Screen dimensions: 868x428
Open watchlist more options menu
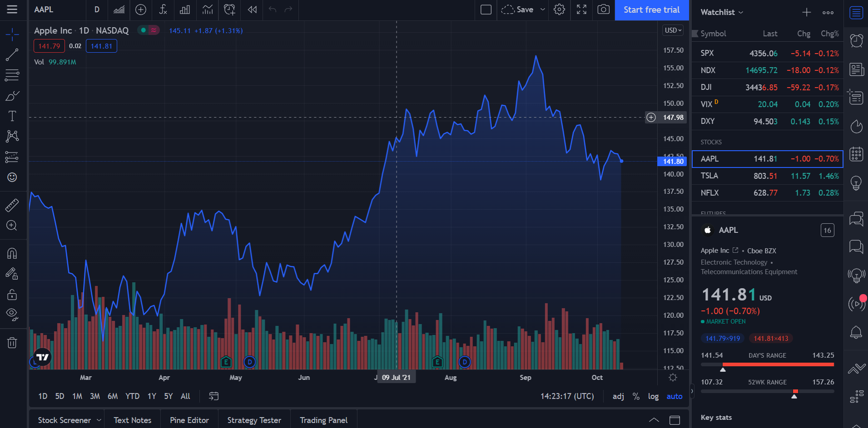(828, 12)
